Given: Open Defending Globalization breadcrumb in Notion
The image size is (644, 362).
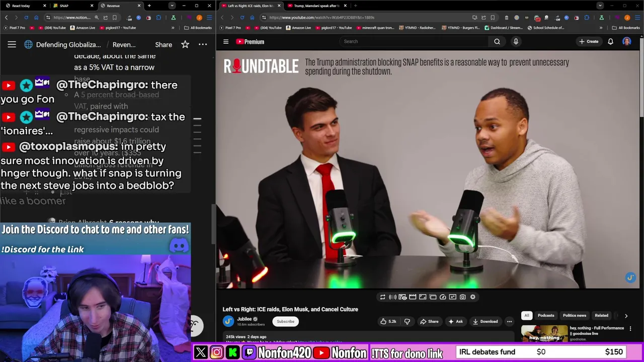Looking at the screenshot, I should point(62,44).
